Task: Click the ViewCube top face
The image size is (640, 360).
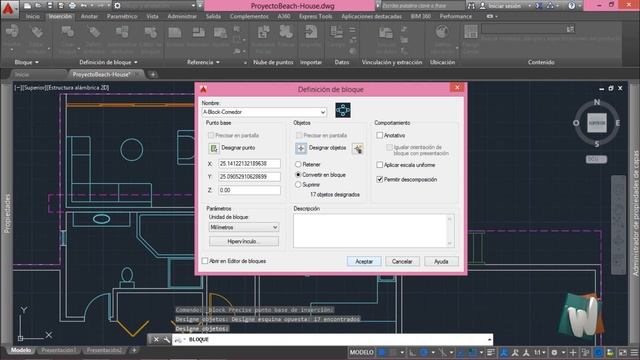Action: [x=596, y=122]
